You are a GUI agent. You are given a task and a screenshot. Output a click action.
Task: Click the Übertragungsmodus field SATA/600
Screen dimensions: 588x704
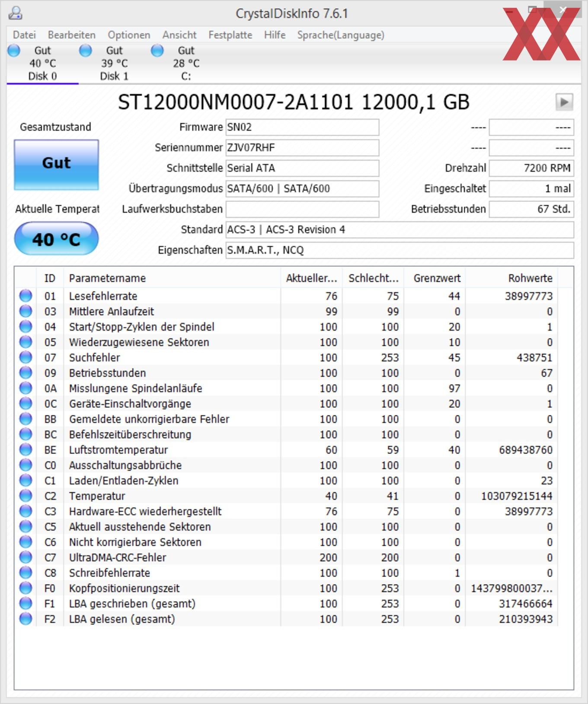pyautogui.click(x=302, y=189)
